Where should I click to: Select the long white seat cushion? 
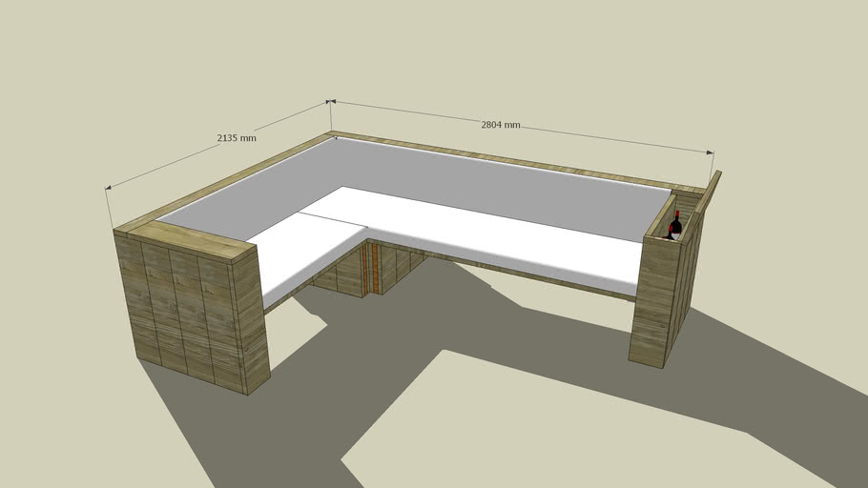pos(496,234)
